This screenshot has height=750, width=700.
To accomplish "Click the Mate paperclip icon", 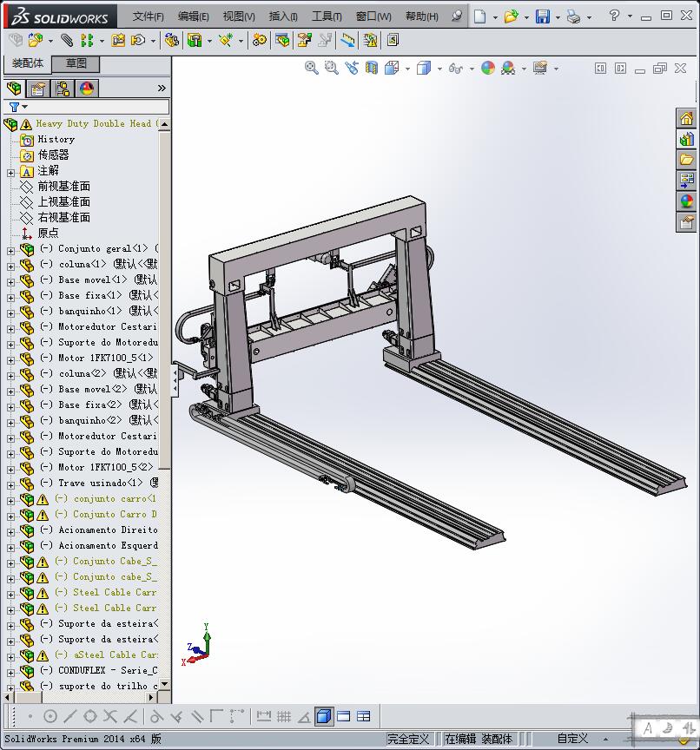I will click(67, 40).
